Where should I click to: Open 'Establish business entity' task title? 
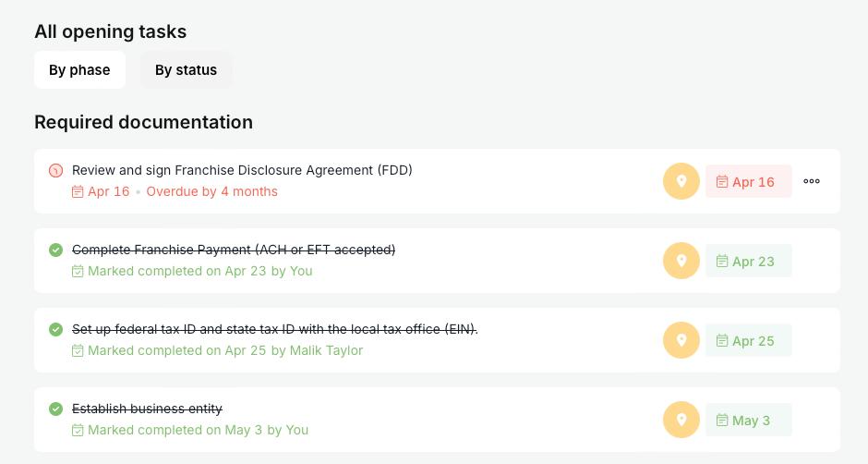147,409
